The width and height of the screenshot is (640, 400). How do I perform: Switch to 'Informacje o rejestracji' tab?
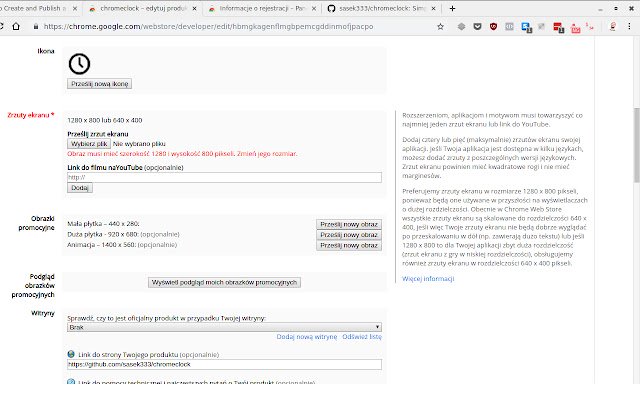[x=261, y=9]
